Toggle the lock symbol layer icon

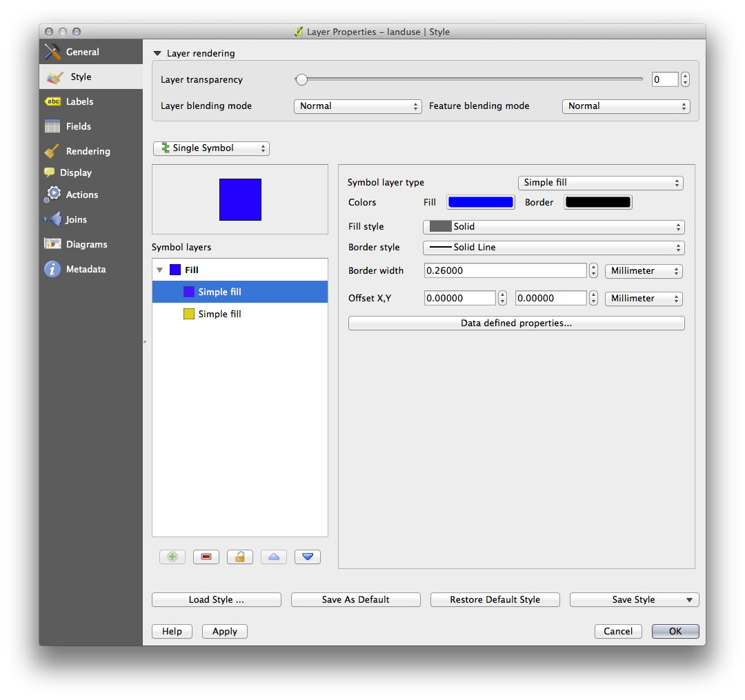[x=240, y=557]
